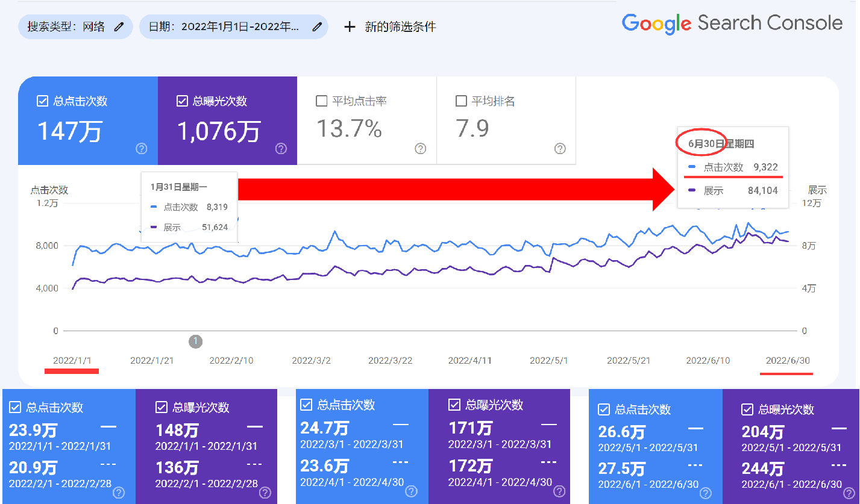The image size is (860, 504).
Task: Click the Google Search Console logo
Action: point(732,23)
